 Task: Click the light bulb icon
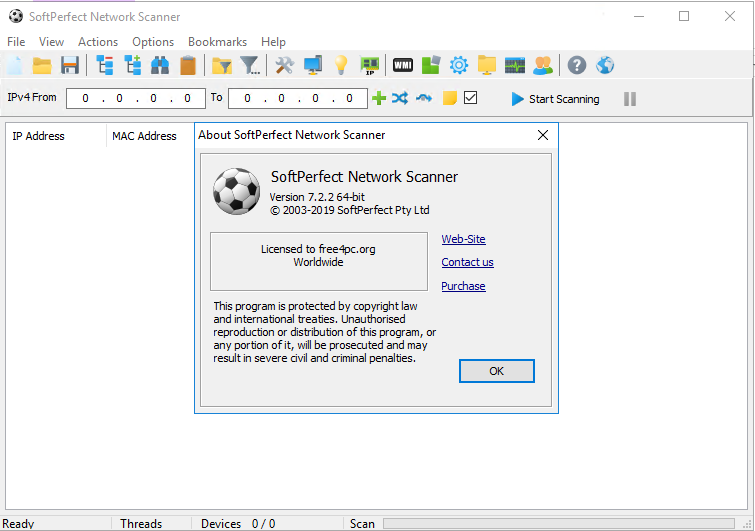coord(341,65)
